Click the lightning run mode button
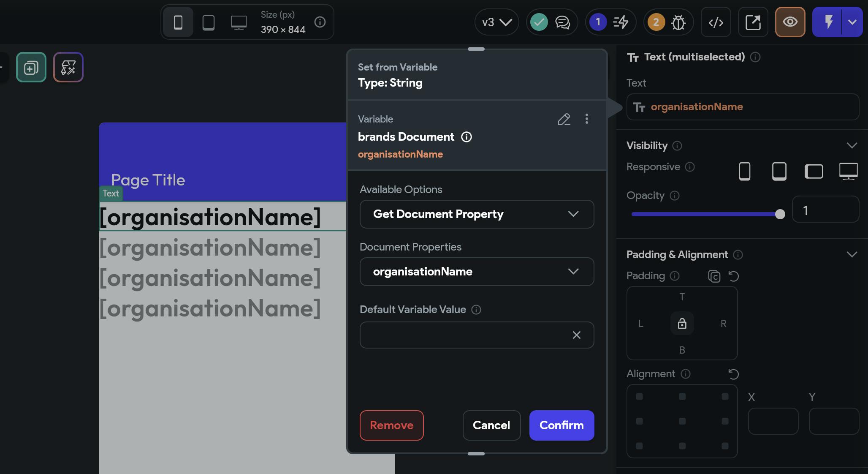Image resolution: width=868 pixels, height=474 pixels. point(828,22)
